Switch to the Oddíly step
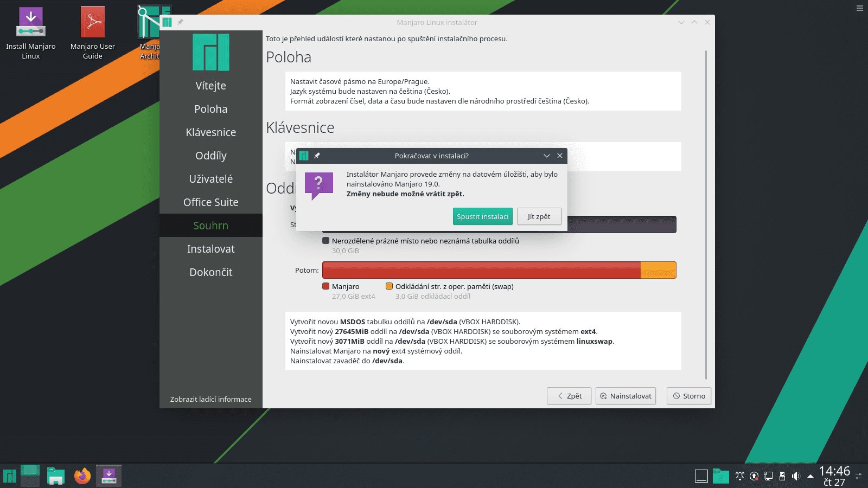The width and height of the screenshot is (868, 488). click(x=210, y=156)
